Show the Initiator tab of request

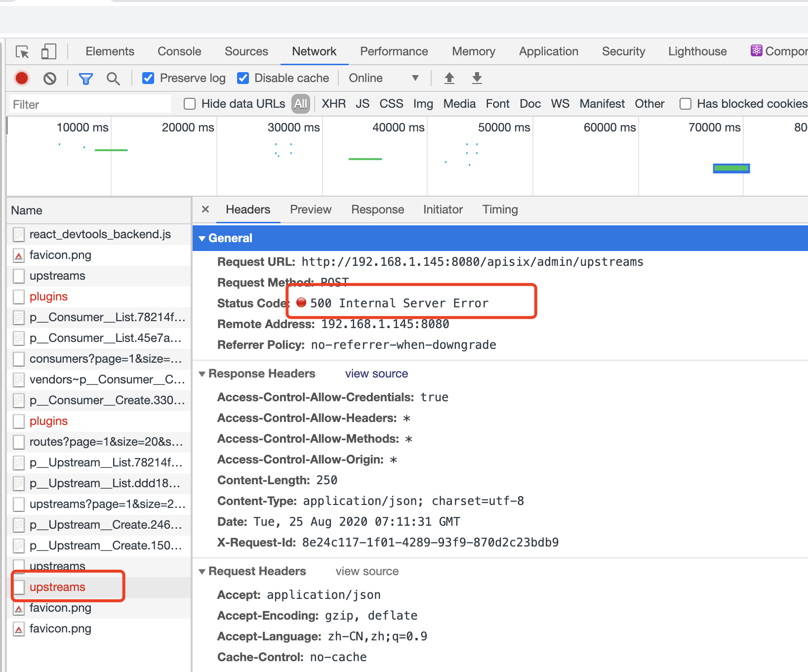pos(443,210)
